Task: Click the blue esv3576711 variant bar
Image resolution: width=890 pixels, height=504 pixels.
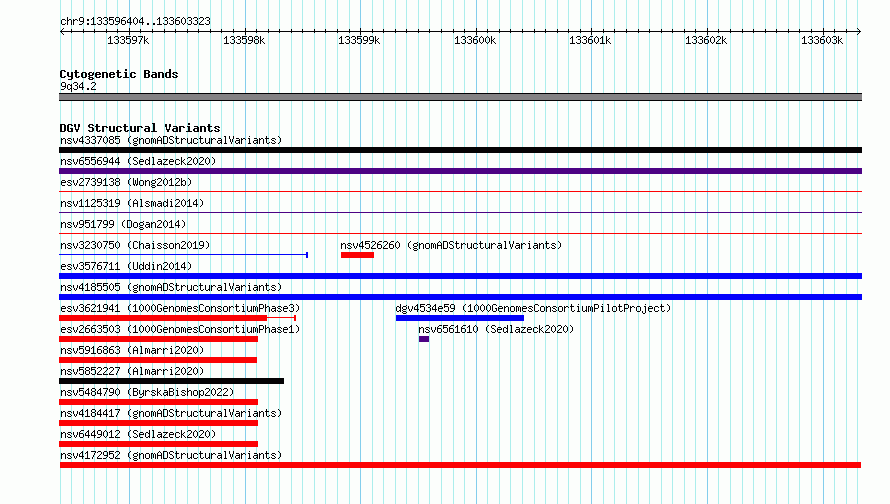Action: coord(460,276)
